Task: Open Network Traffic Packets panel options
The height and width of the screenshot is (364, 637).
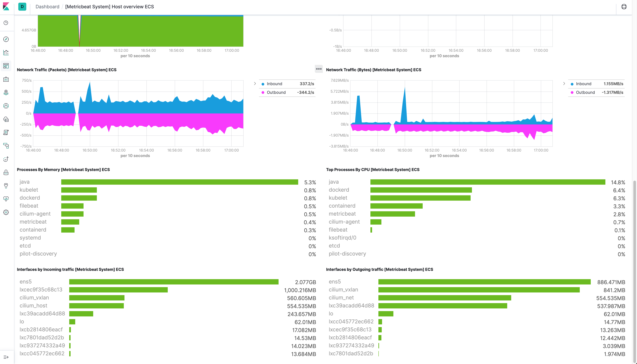Action: tap(318, 69)
